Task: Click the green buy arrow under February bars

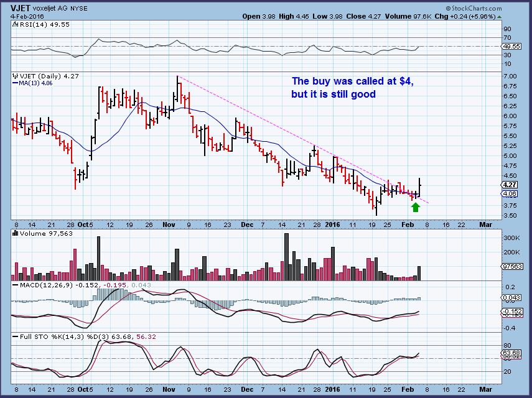Action: click(416, 207)
